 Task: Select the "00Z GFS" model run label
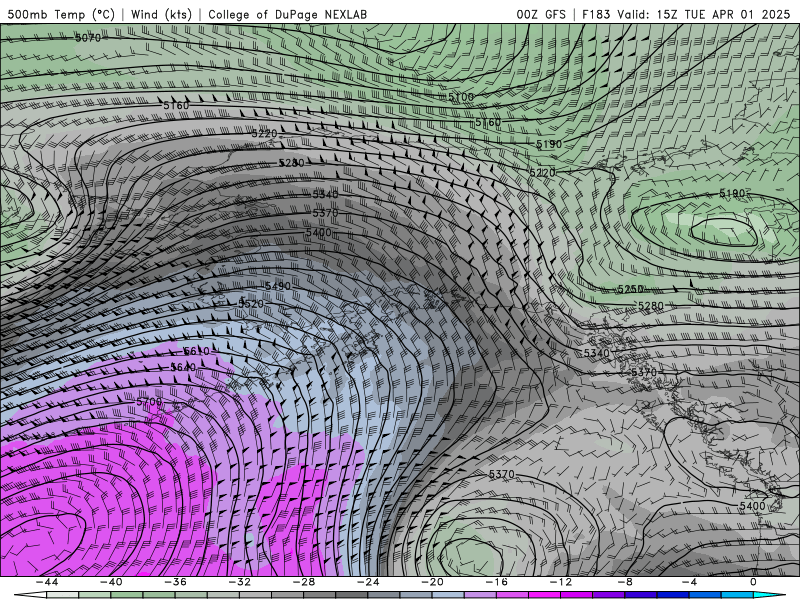pos(541,14)
